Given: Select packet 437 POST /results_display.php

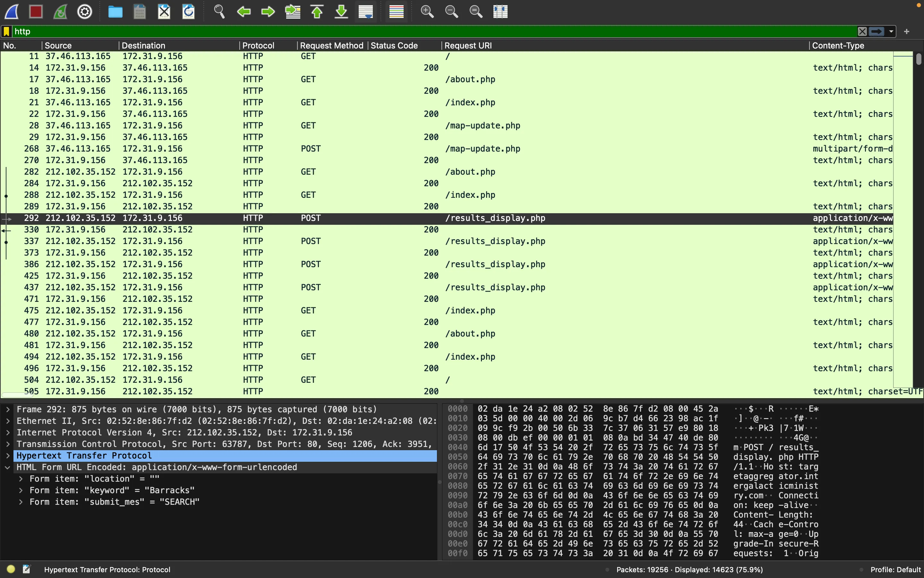Looking at the screenshot, I should click(447, 287).
